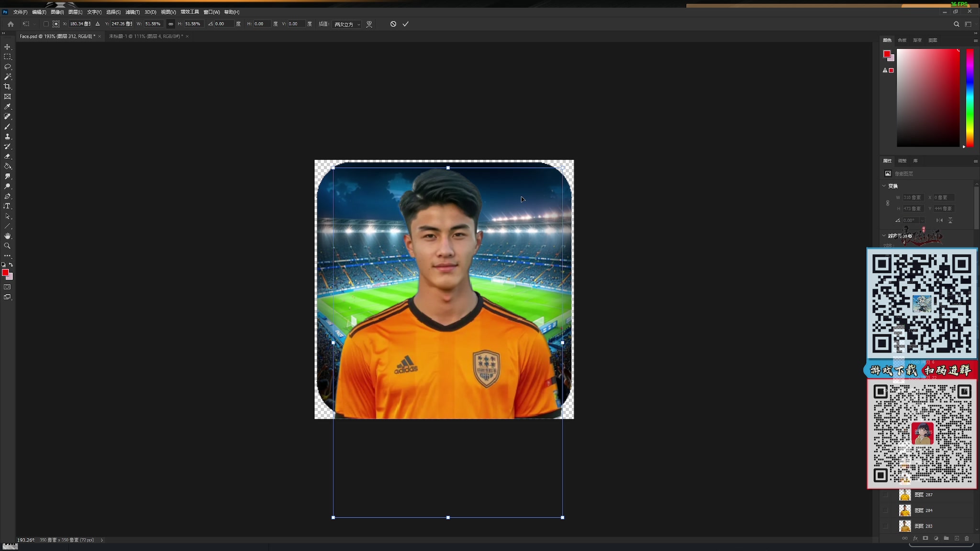Pick a color in the color field
Image resolution: width=980 pixels, height=551 pixels.
click(928, 98)
